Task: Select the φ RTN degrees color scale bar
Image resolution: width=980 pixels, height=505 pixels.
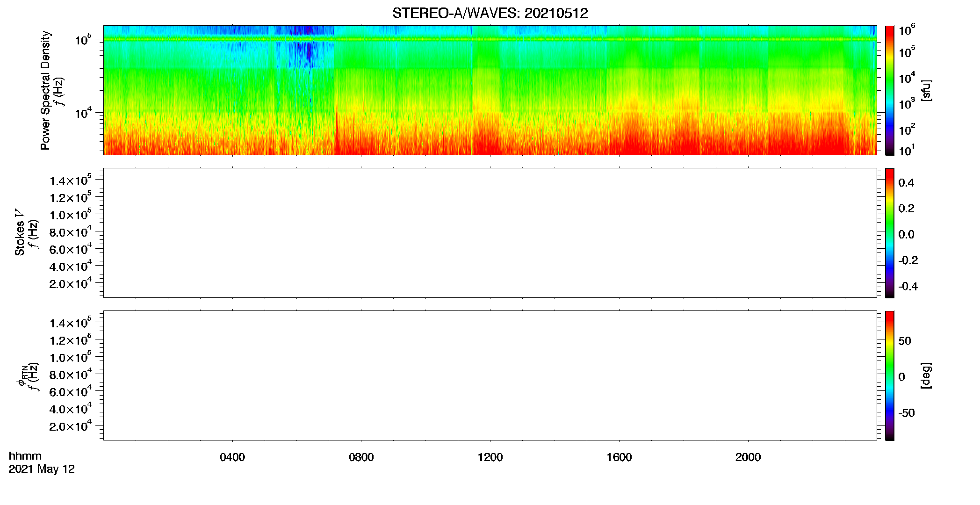Action: tap(890, 375)
